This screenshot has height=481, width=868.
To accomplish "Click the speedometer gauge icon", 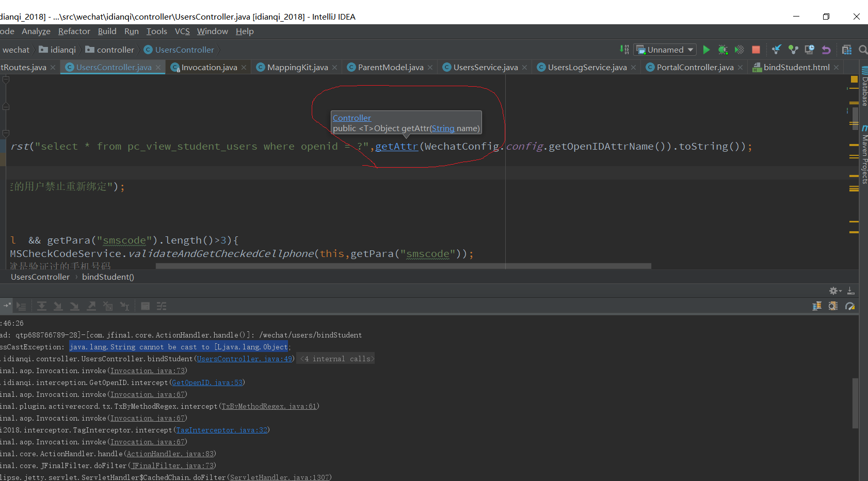I will tap(850, 306).
